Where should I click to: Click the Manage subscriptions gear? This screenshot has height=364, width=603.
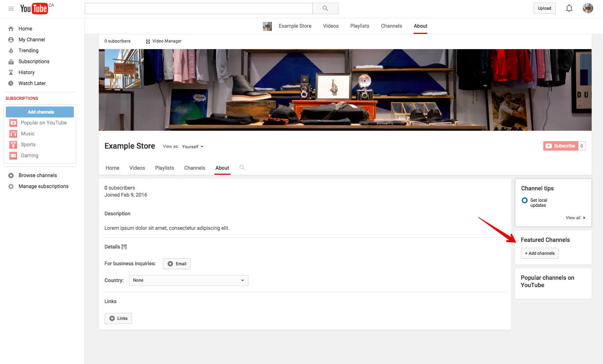coord(11,186)
